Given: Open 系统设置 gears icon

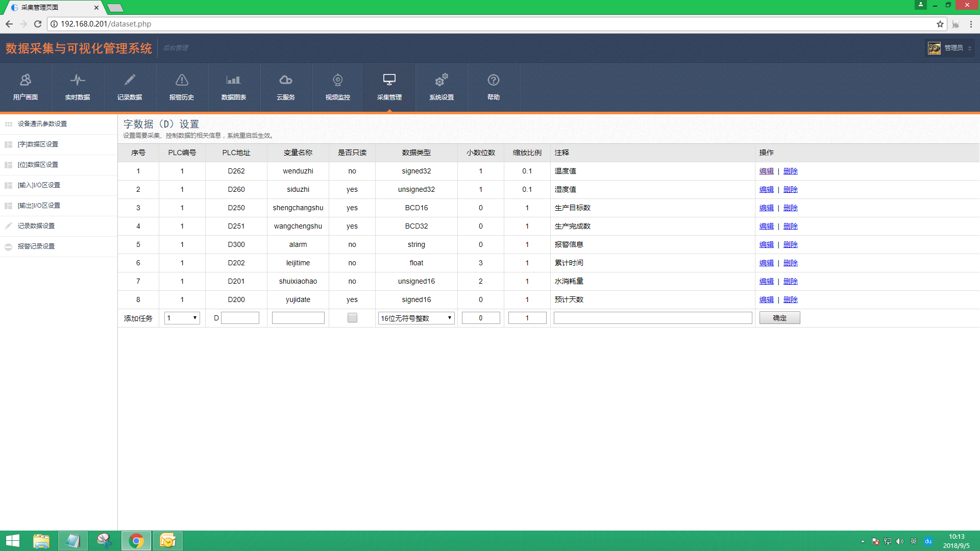Looking at the screenshot, I should [x=442, y=80].
